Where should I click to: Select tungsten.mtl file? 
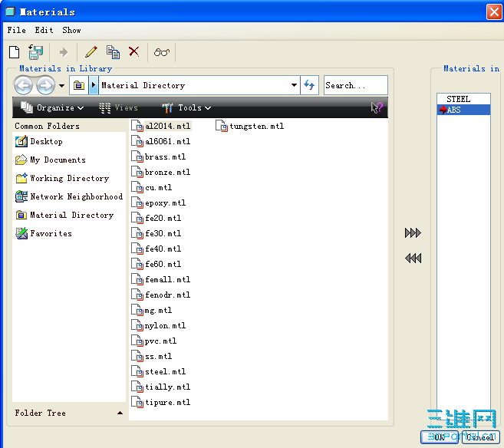click(250, 126)
